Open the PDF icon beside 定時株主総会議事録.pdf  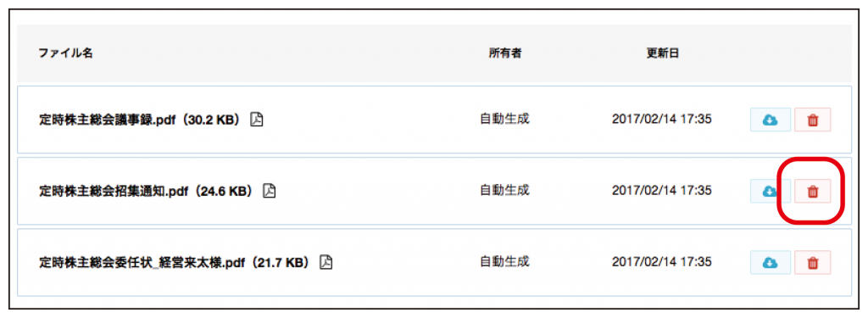[256, 120]
